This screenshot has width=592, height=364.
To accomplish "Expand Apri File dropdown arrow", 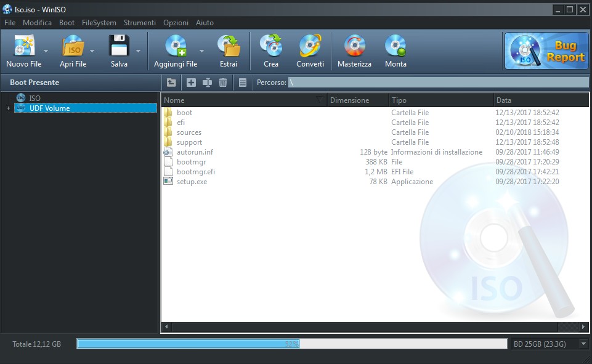I will click(92, 51).
